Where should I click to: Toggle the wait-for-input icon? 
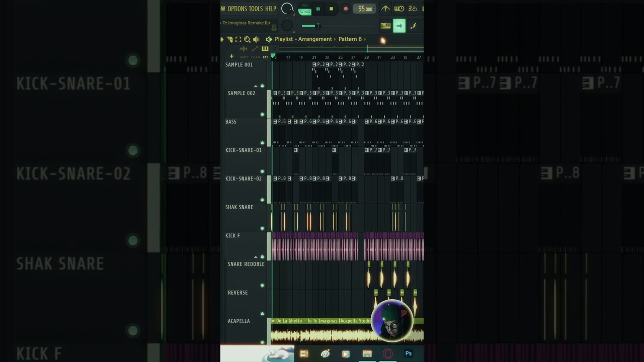coord(399,9)
